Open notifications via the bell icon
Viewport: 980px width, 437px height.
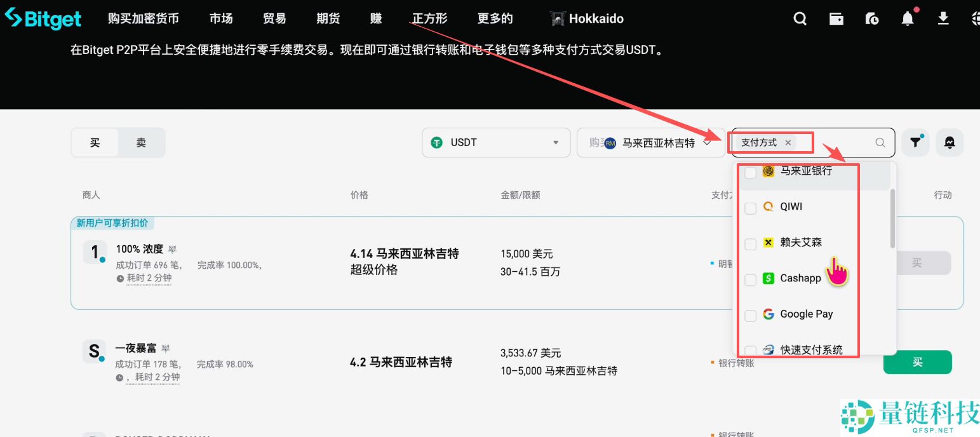pos(908,18)
